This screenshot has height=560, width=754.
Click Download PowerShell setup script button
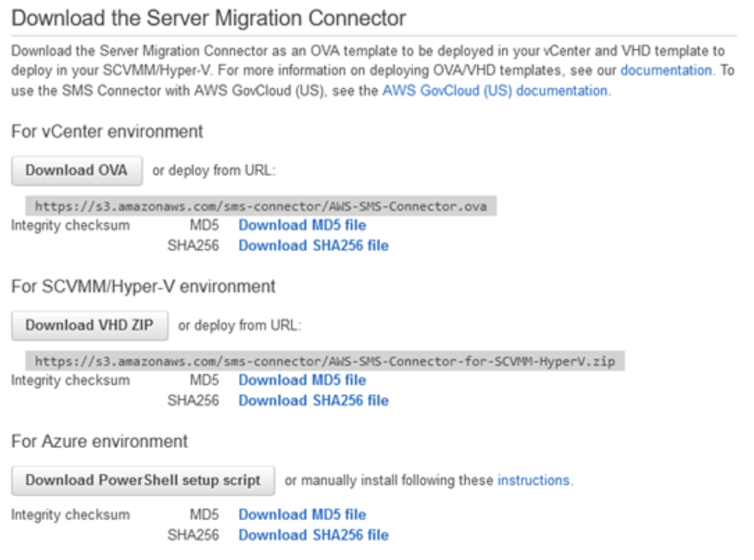point(144,480)
